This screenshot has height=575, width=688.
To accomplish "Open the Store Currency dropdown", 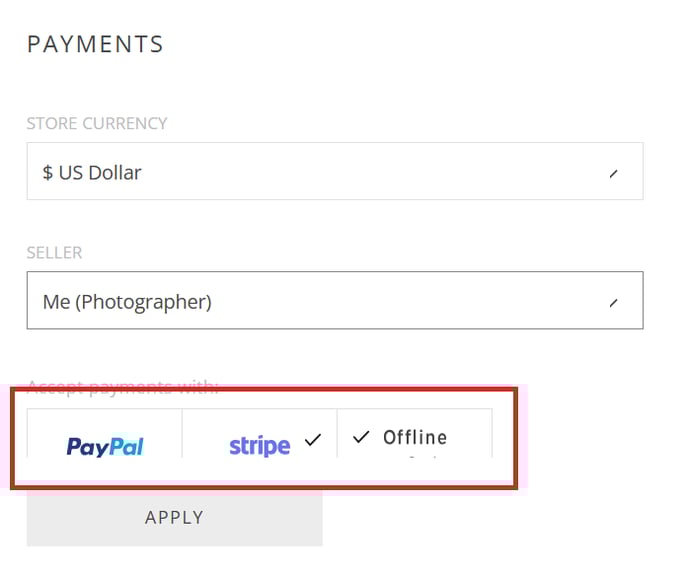I will point(335,171).
